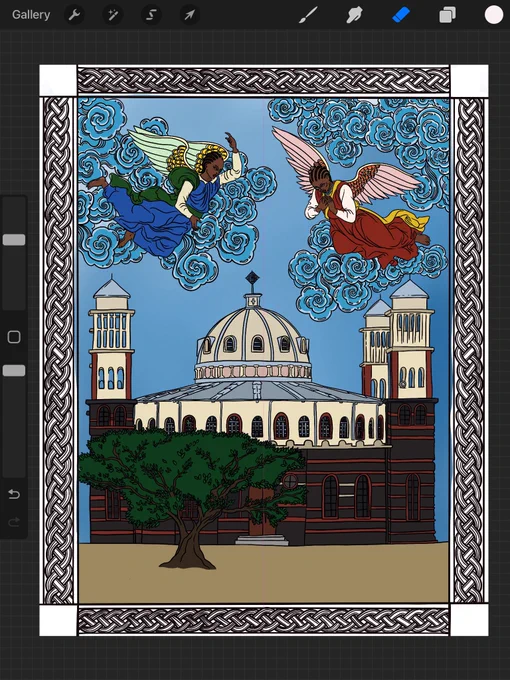Viewport: 510px width, 680px height.
Task: Tap the cathedral's central dome on canvas
Action: click(x=253, y=336)
